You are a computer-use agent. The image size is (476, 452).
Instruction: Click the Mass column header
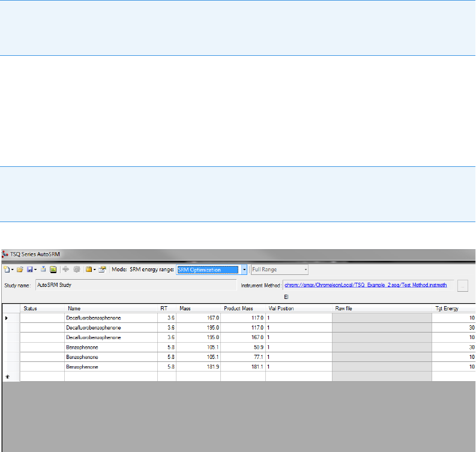(198, 309)
